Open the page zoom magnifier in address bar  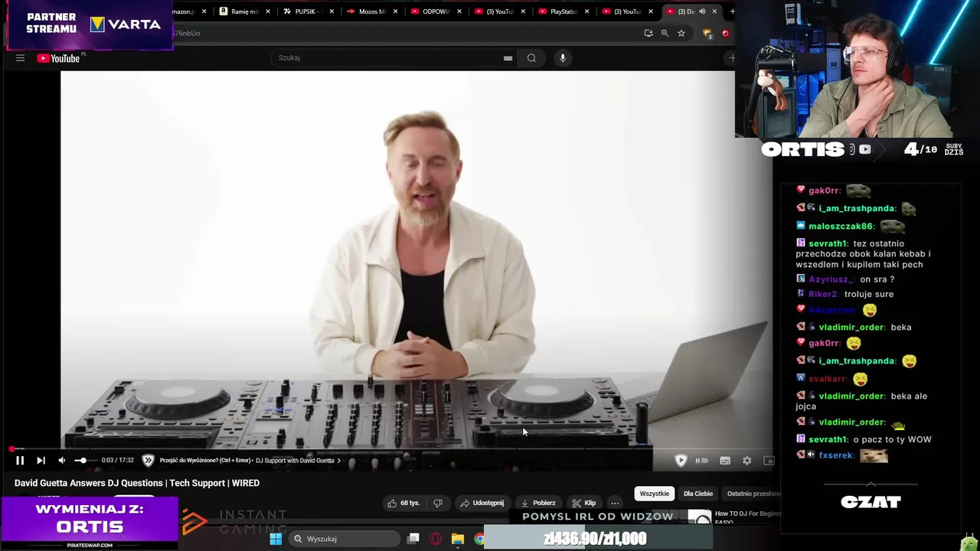[x=665, y=33]
